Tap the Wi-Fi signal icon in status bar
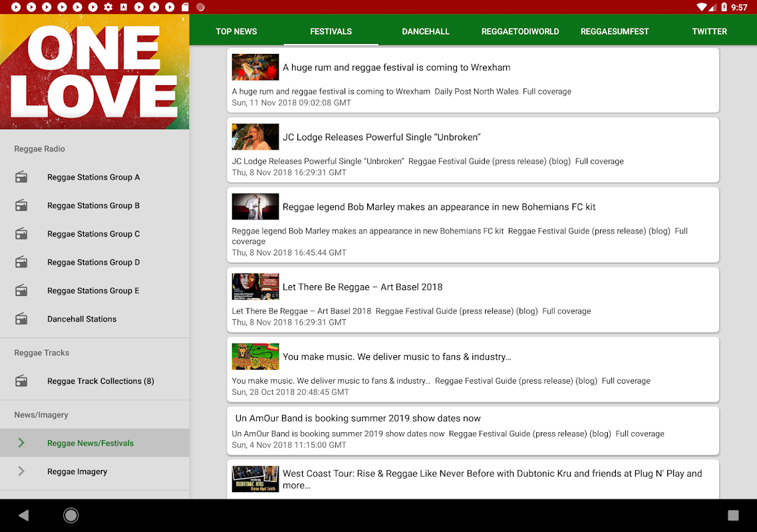The image size is (757, 532). click(702, 7)
